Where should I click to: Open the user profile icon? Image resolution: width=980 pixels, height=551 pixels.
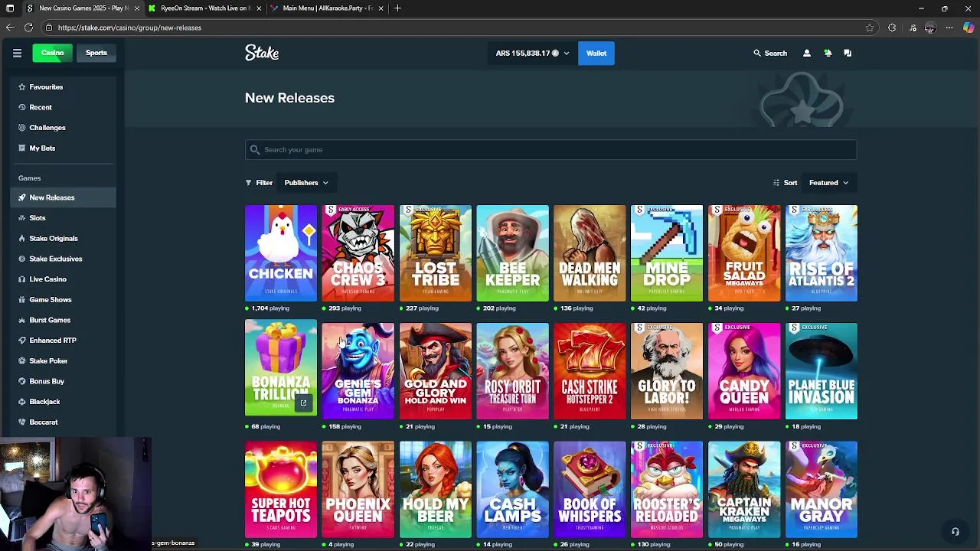pyautogui.click(x=806, y=54)
